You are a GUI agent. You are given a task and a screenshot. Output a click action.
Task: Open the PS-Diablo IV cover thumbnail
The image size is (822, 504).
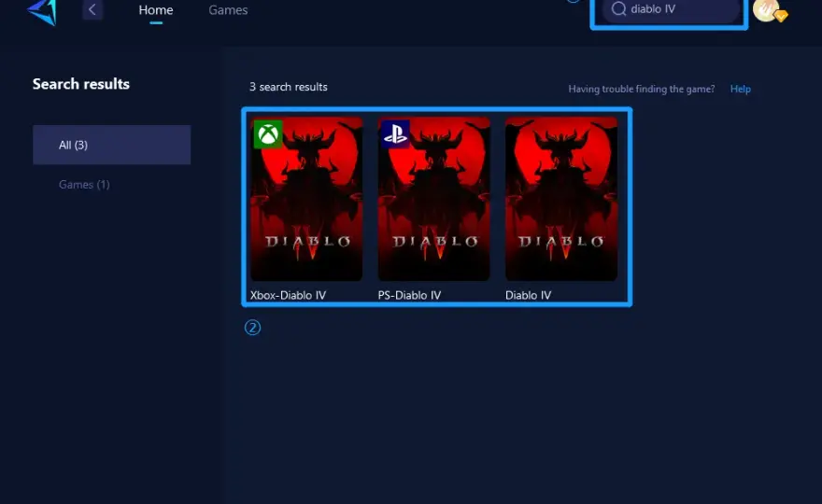coord(434,199)
